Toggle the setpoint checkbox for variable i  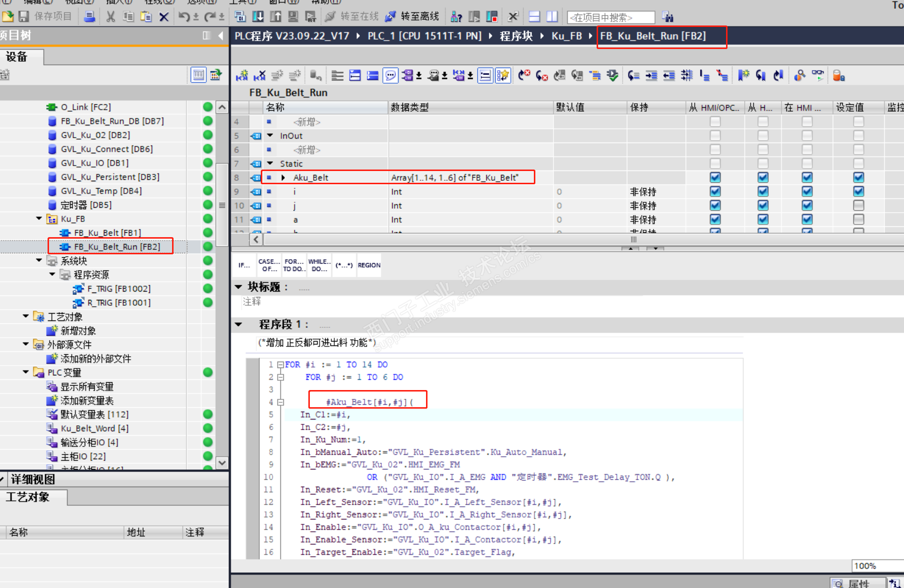click(x=858, y=192)
